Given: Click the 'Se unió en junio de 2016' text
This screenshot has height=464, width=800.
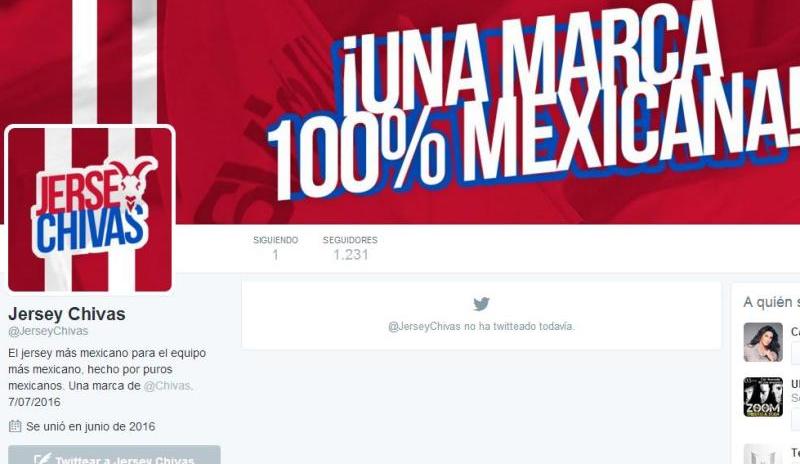Looking at the screenshot, I should pos(91,426).
